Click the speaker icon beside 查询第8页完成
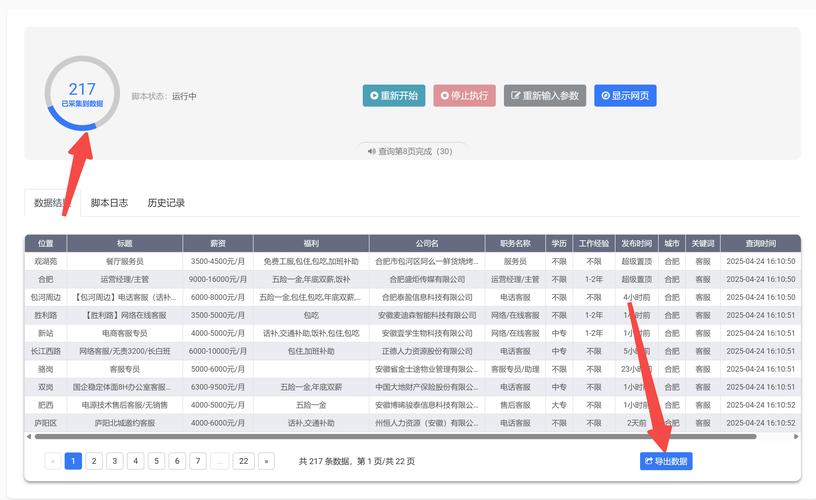The image size is (816, 500). [x=371, y=152]
